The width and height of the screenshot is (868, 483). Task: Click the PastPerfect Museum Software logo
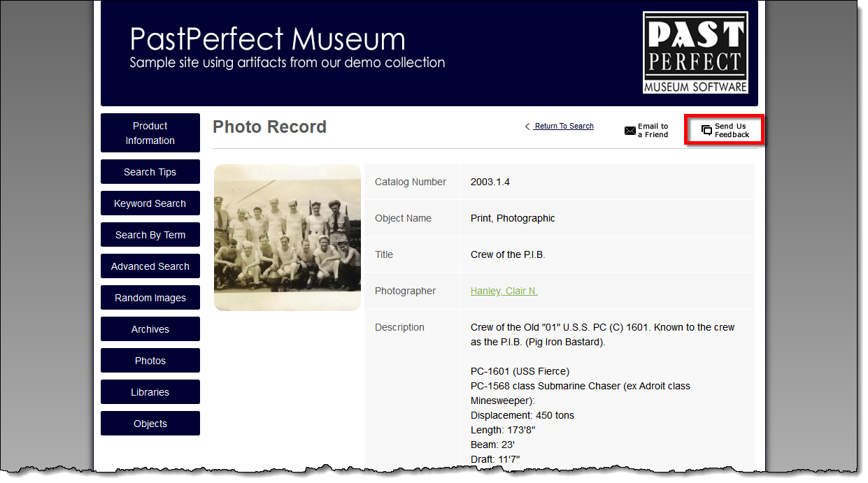tap(695, 52)
